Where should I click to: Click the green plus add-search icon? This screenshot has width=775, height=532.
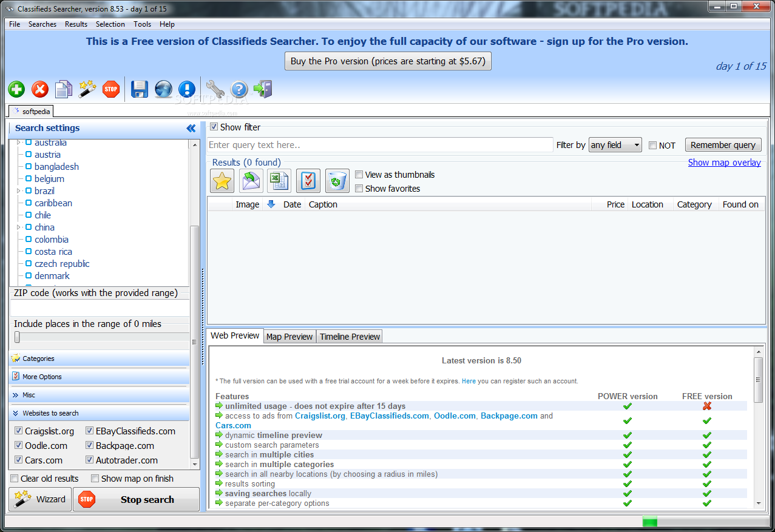tap(16, 90)
